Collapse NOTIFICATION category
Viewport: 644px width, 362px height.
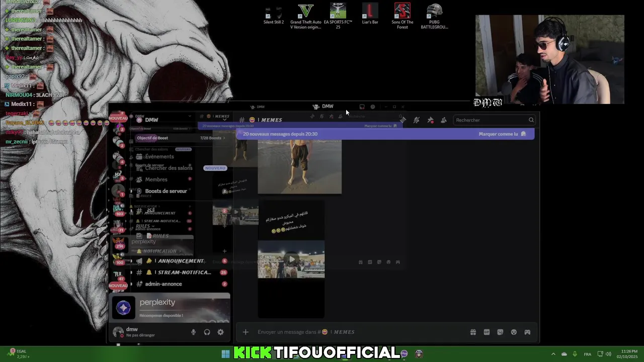(x=159, y=251)
